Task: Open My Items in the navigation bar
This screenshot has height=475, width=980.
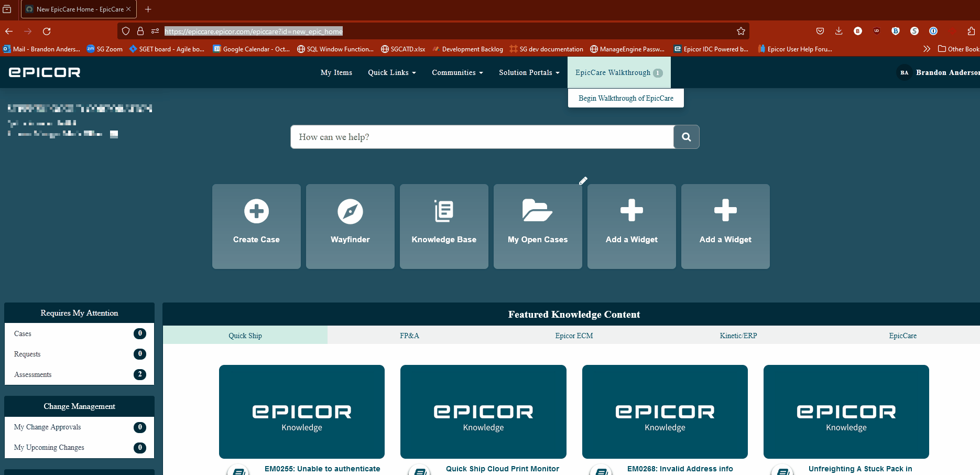Action: (x=336, y=72)
